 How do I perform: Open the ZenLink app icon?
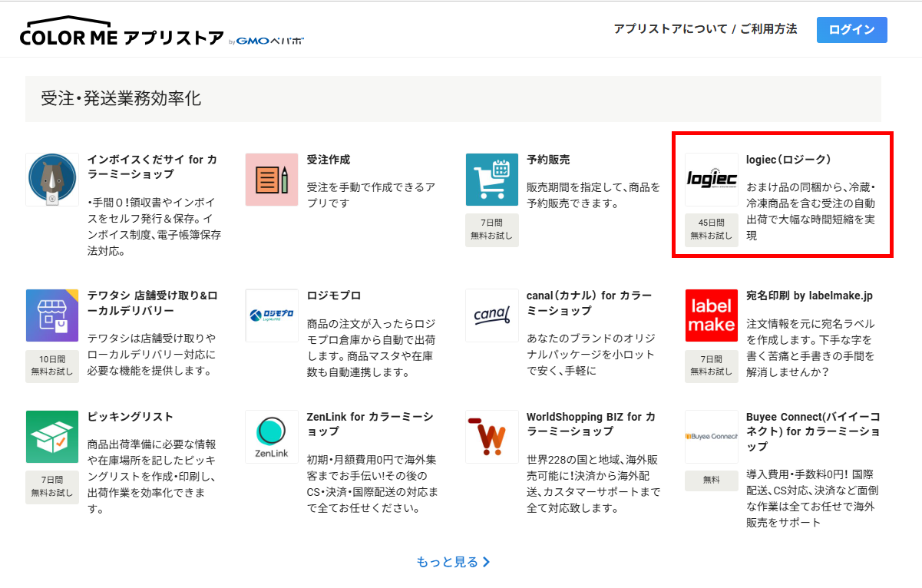[272, 437]
